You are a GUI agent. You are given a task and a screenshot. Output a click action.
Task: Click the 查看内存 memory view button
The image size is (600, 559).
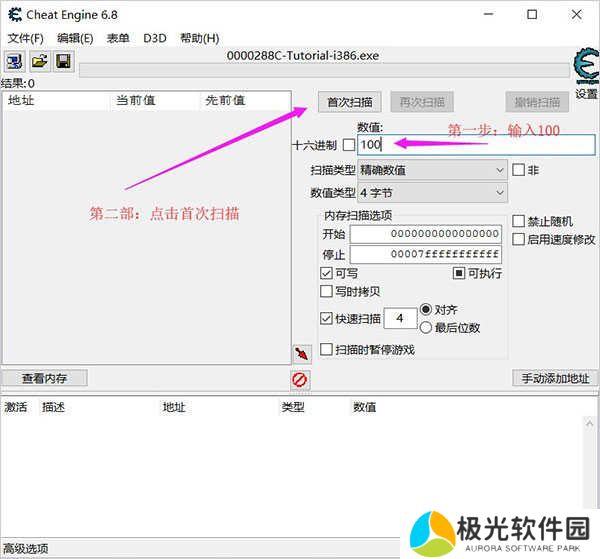[x=44, y=378]
